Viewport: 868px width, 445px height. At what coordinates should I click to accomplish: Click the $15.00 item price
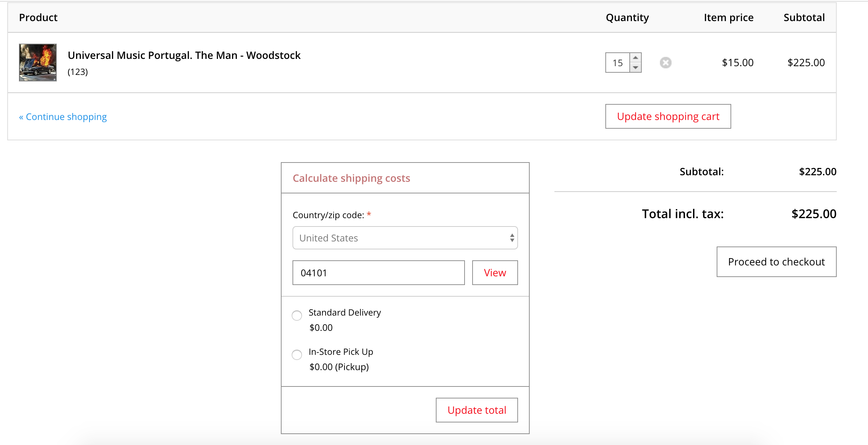(x=738, y=63)
